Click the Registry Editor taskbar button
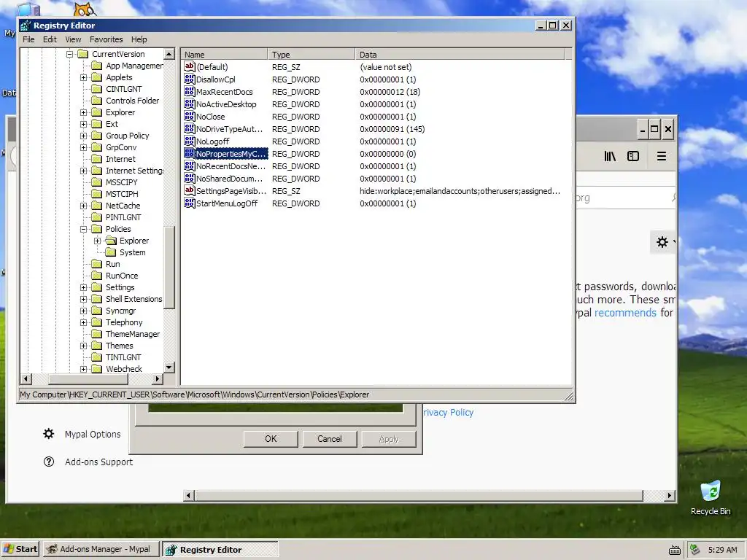747x560 pixels. click(x=220, y=550)
